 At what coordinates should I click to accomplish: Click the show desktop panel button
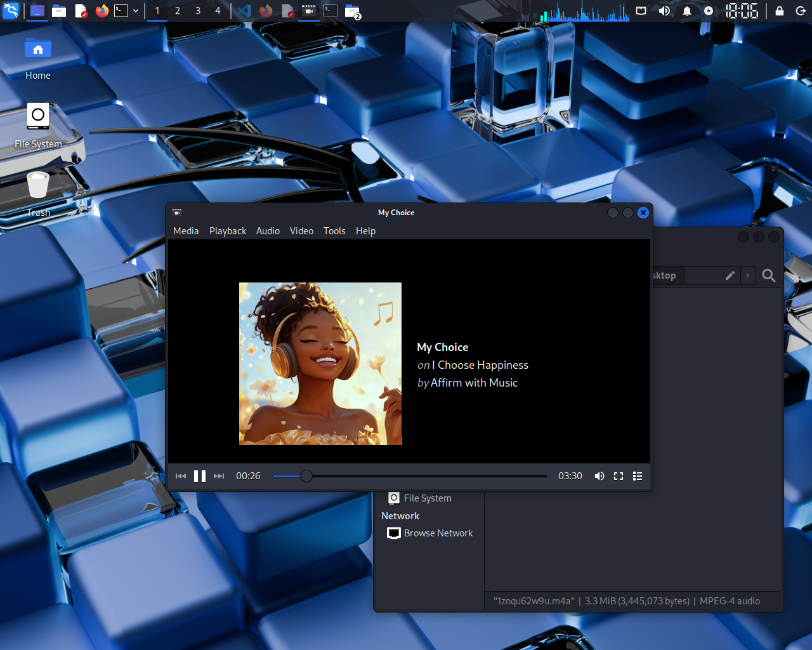point(37,11)
